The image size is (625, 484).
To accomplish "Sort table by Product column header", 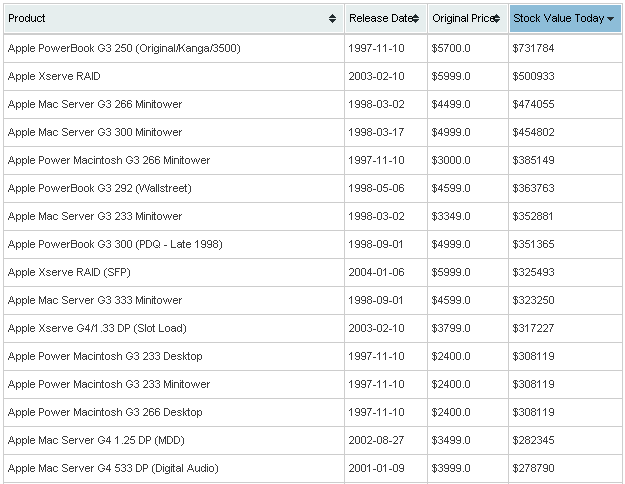I will click(174, 18).
